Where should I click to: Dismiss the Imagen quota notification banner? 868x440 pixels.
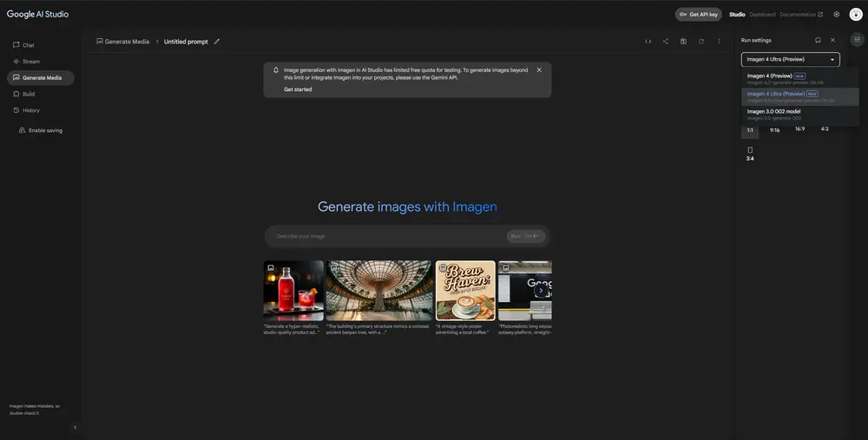539,70
